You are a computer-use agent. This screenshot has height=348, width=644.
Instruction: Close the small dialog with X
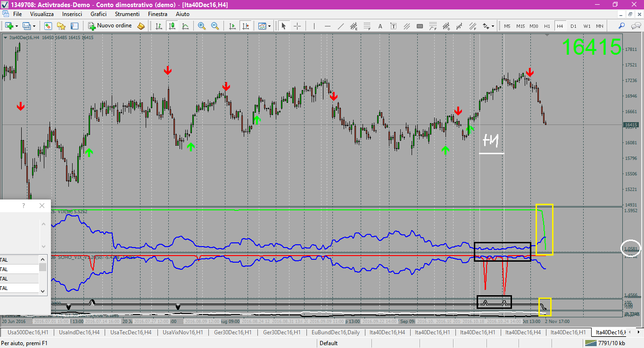[x=41, y=206]
